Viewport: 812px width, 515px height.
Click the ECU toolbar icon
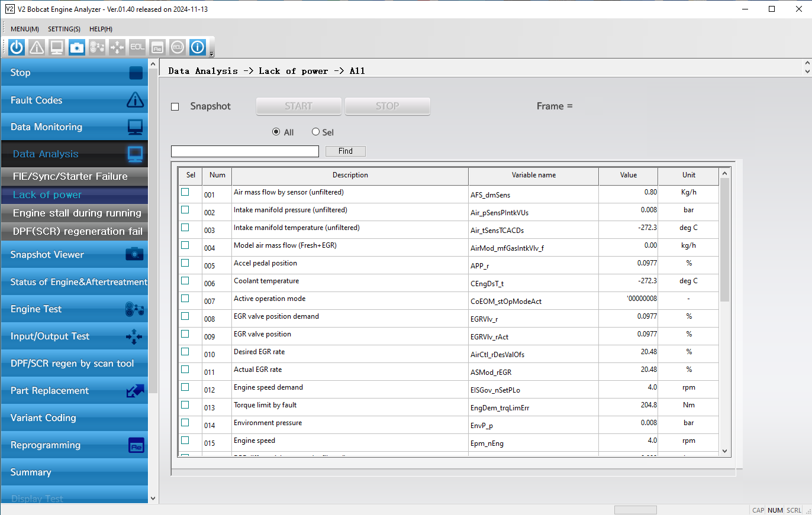[178, 47]
